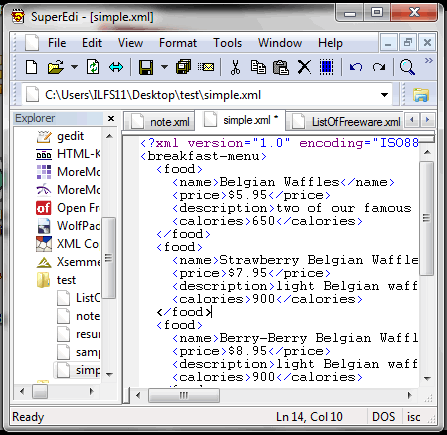
Task: Click Explorer horizontal scrollbar right arrow
Action: (92, 391)
